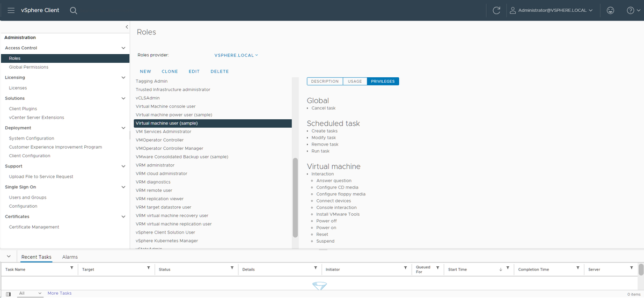
Task: Filter the Server column
Action: tap(632, 268)
